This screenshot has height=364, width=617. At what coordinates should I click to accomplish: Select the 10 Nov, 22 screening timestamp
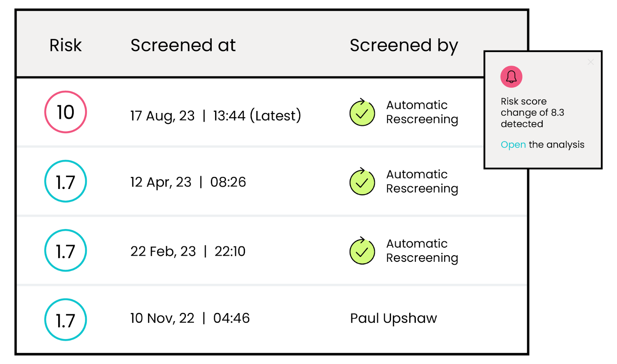coord(190,318)
